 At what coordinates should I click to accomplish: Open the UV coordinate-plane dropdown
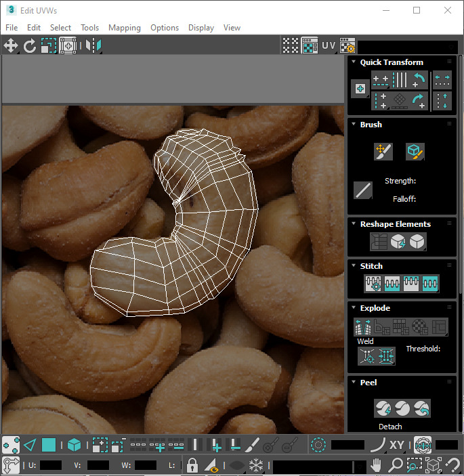(329, 45)
